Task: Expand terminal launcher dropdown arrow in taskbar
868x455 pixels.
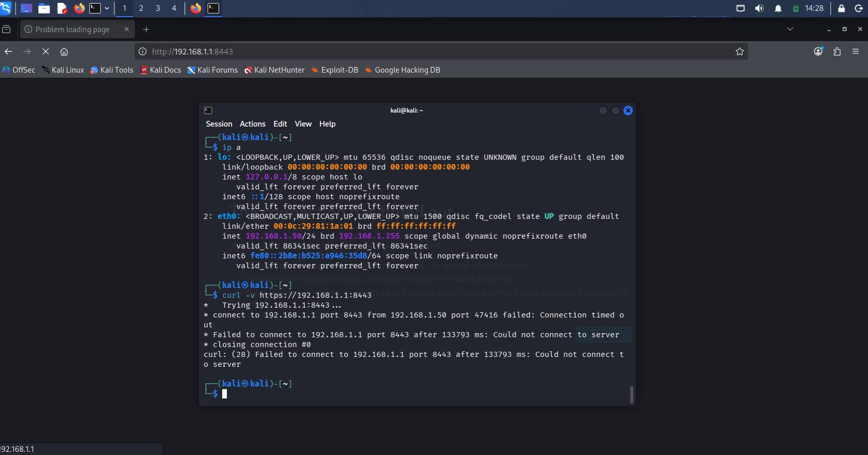Action: [107, 8]
